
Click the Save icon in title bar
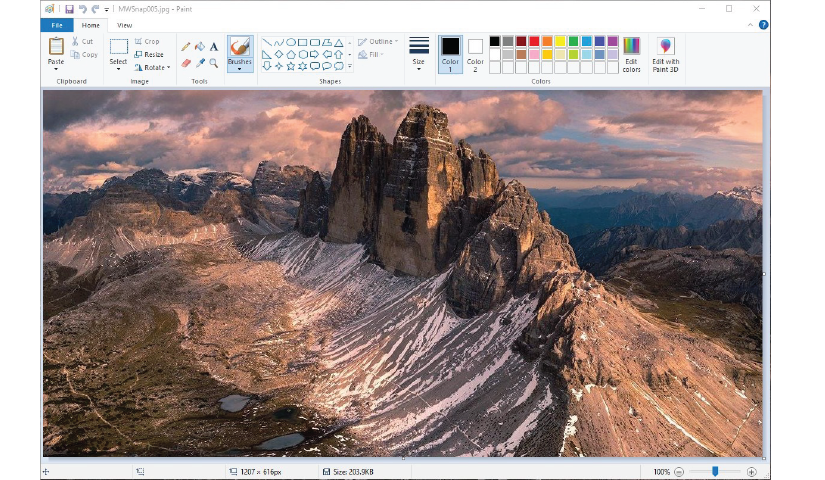point(69,9)
